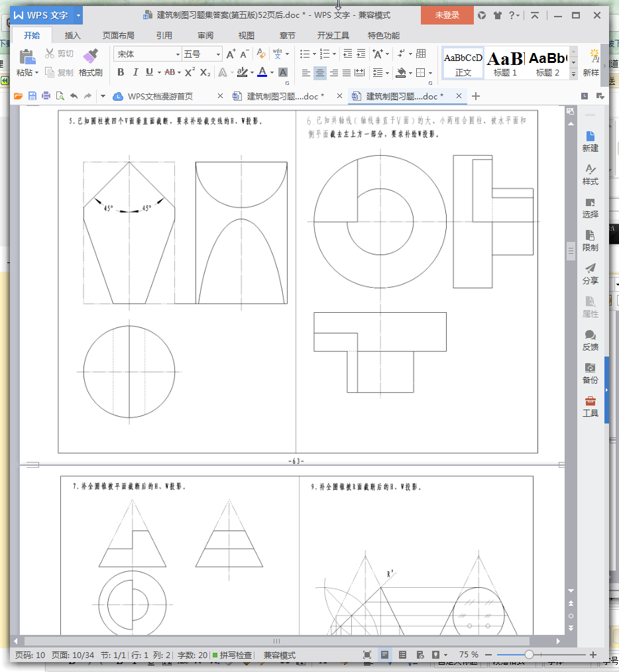Image resolution: width=619 pixels, height=672 pixels.
Task: Expand the numbered list dropdown arrow
Action: coord(335,54)
